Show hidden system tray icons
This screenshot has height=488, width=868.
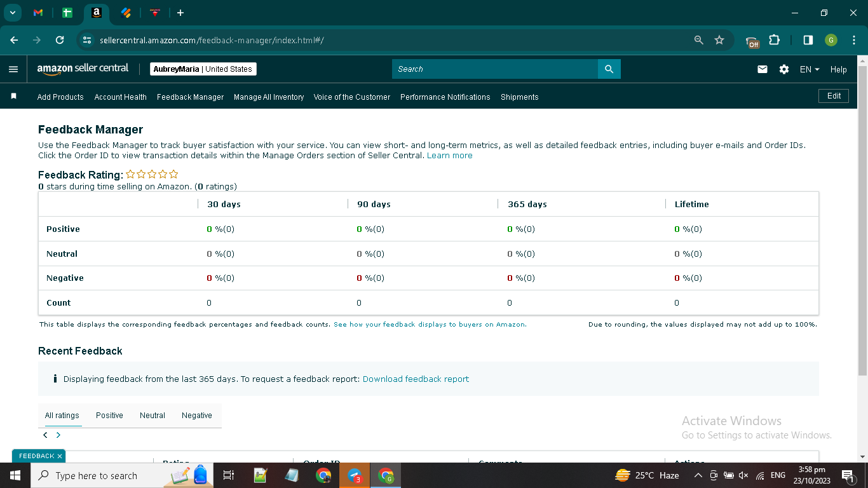tap(698, 475)
